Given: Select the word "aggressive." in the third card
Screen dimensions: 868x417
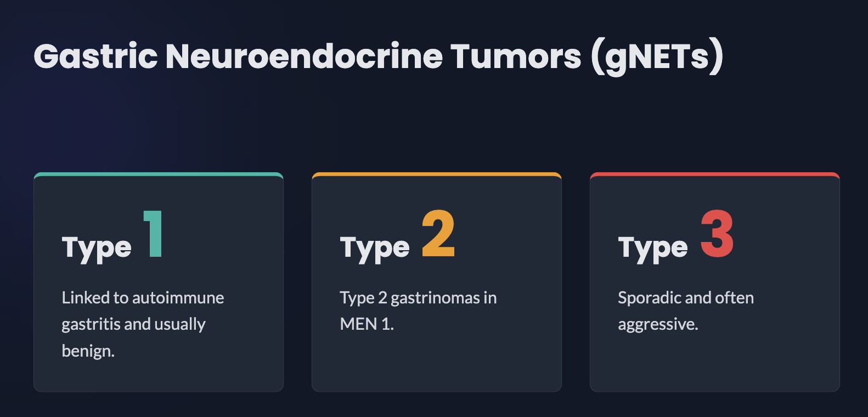Looking at the screenshot, I should [658, 324].
